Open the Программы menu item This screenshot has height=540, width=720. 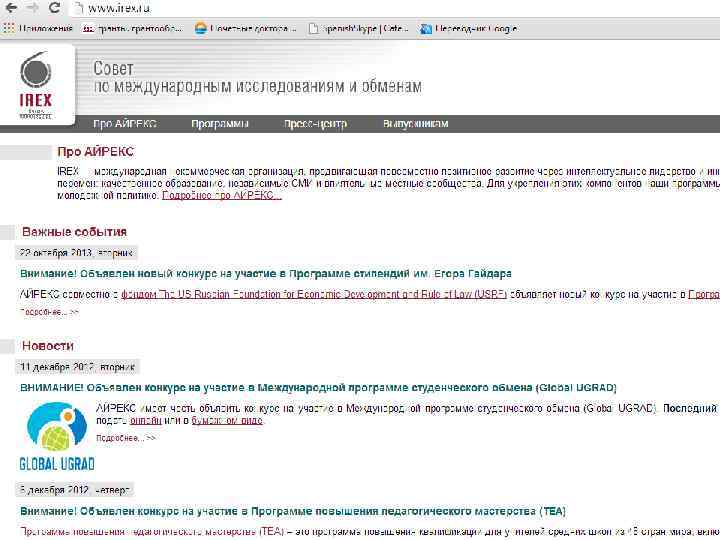click(x=219, y=124)
